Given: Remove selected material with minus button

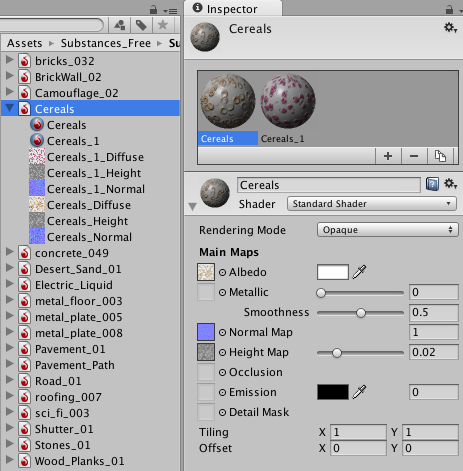Looking at the screenshot, I should click(414, 156).
